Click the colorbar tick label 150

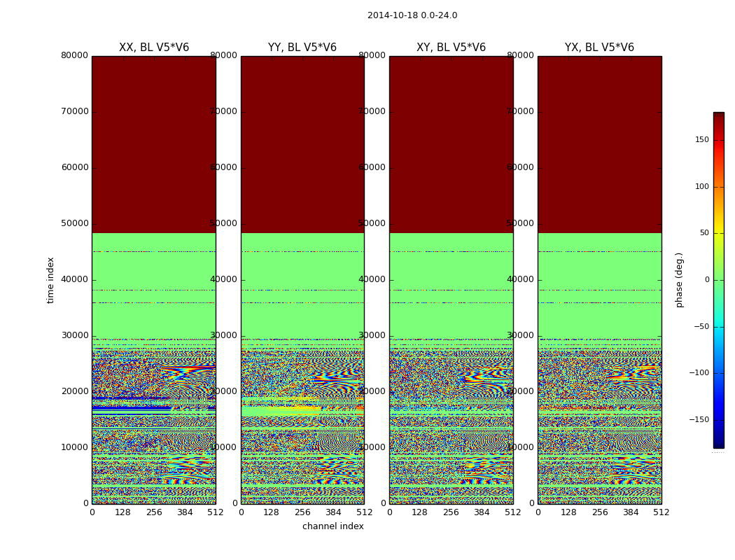coord(701,140)
